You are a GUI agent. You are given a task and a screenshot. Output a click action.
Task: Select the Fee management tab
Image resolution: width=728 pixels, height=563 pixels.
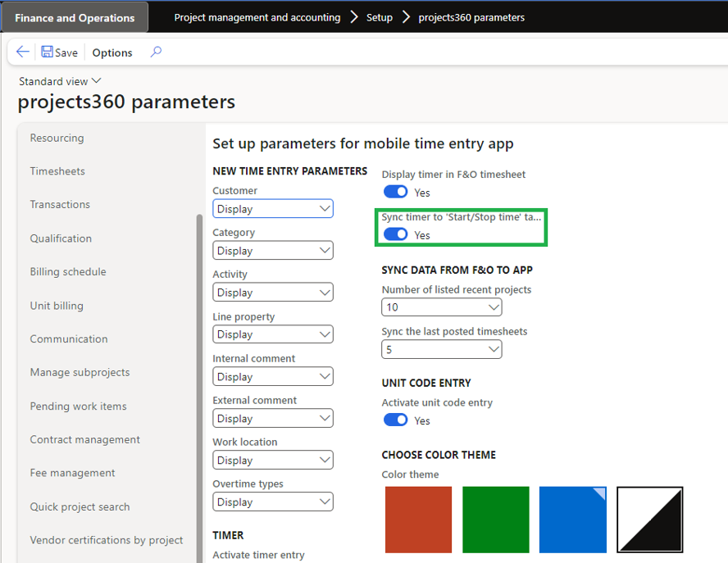[72, 473]
